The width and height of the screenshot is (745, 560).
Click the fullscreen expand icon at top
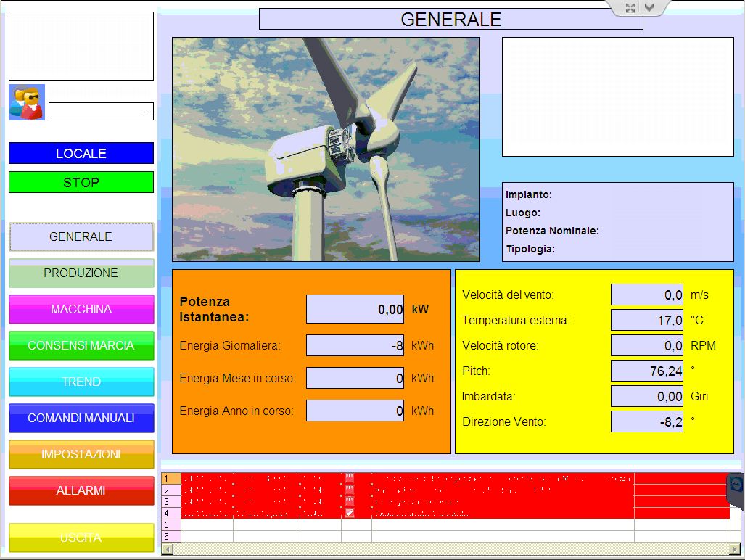(630, 8)
